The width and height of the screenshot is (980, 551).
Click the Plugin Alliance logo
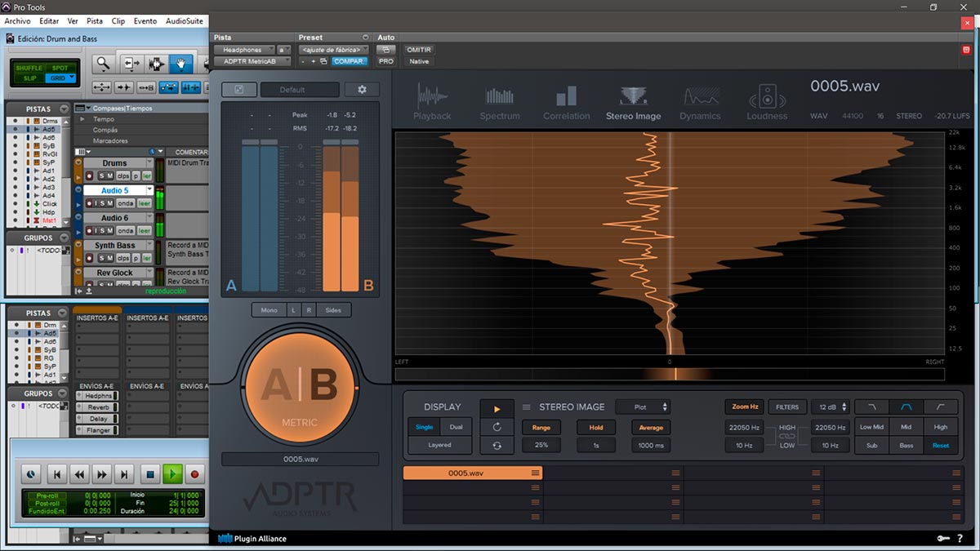(x=252, y=538)
